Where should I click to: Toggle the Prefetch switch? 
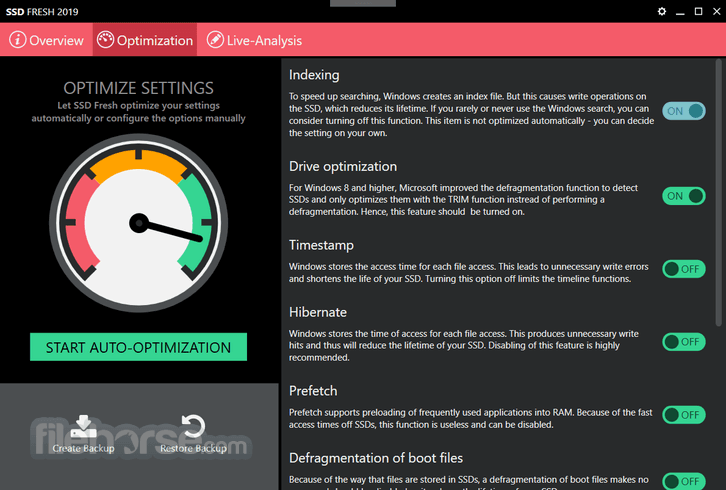(x=683, y=415)
